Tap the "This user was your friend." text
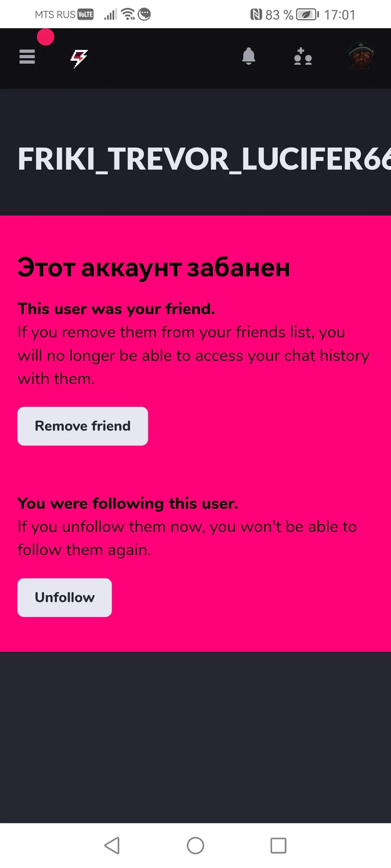Screen dimensions: 391x868 (116, 309)
